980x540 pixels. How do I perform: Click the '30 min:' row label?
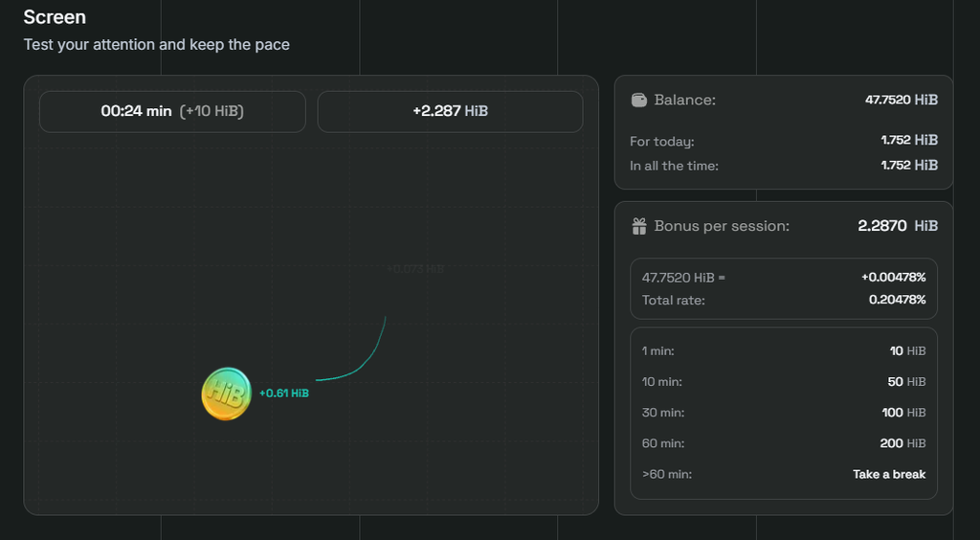click(x=663, y=413)
